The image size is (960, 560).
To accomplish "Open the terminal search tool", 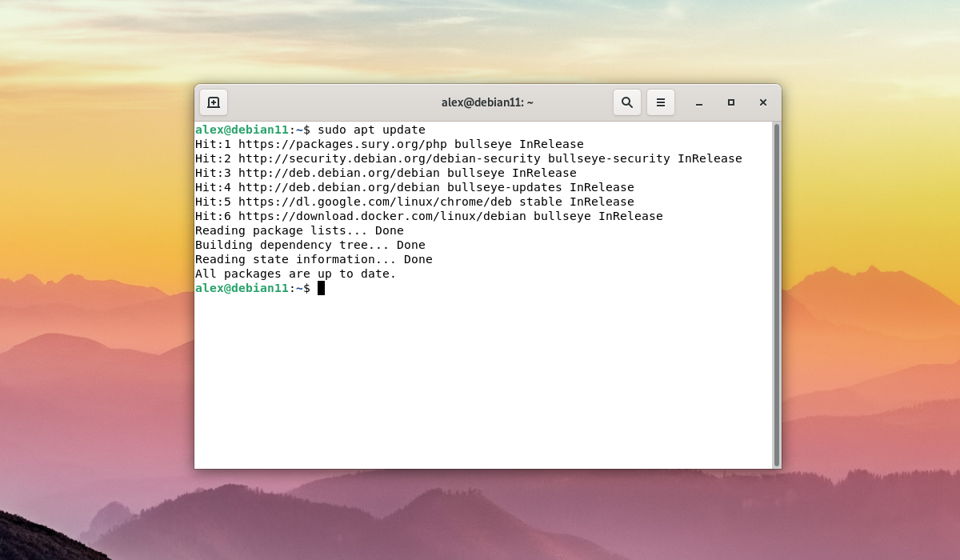I will click(627, 102).
